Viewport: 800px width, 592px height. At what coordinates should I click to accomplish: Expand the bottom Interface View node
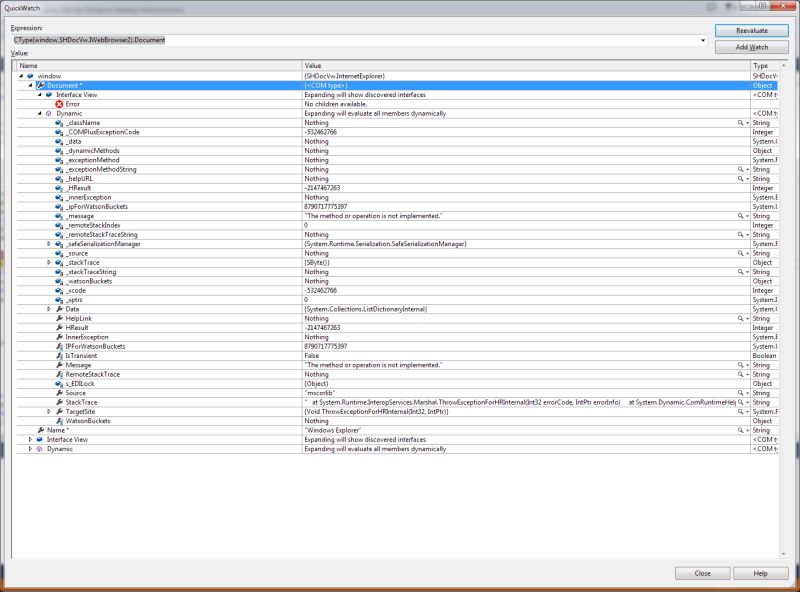click(30, 439)
